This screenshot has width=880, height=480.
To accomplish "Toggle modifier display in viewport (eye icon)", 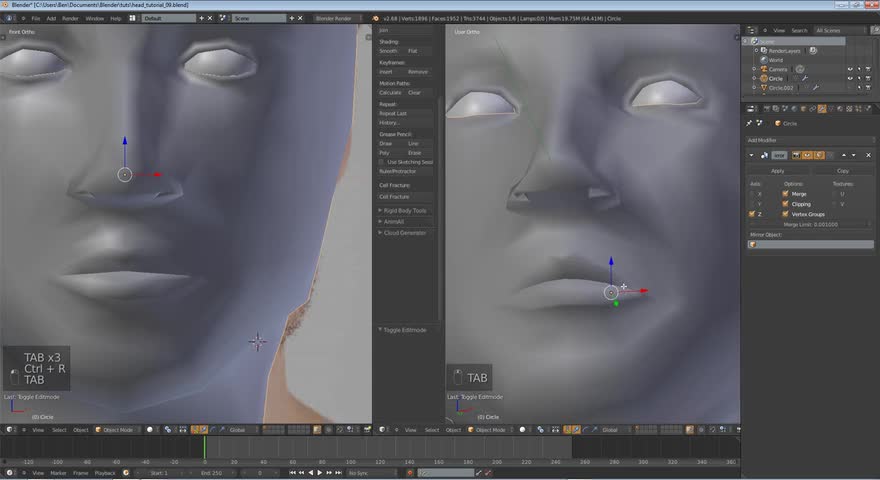I will pyautogui.click(x=808, y=155).
